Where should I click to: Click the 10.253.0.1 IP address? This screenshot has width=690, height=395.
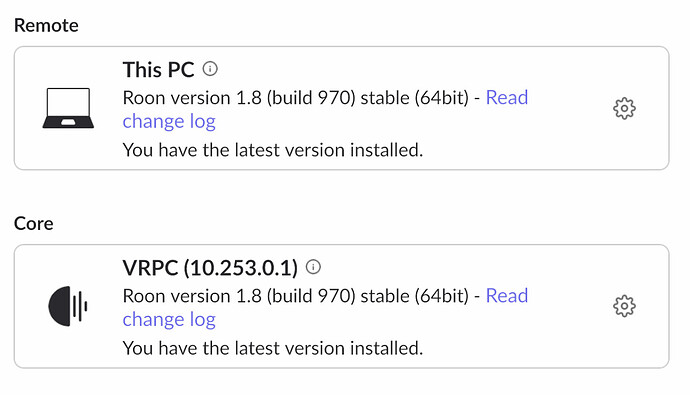pos(241,268)
